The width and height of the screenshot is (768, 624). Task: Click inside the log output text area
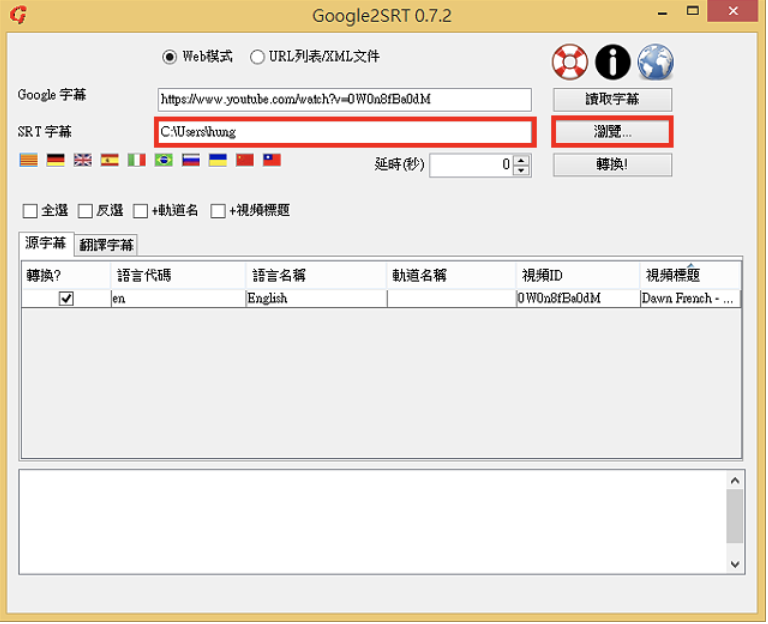click(x=373, y=522)
